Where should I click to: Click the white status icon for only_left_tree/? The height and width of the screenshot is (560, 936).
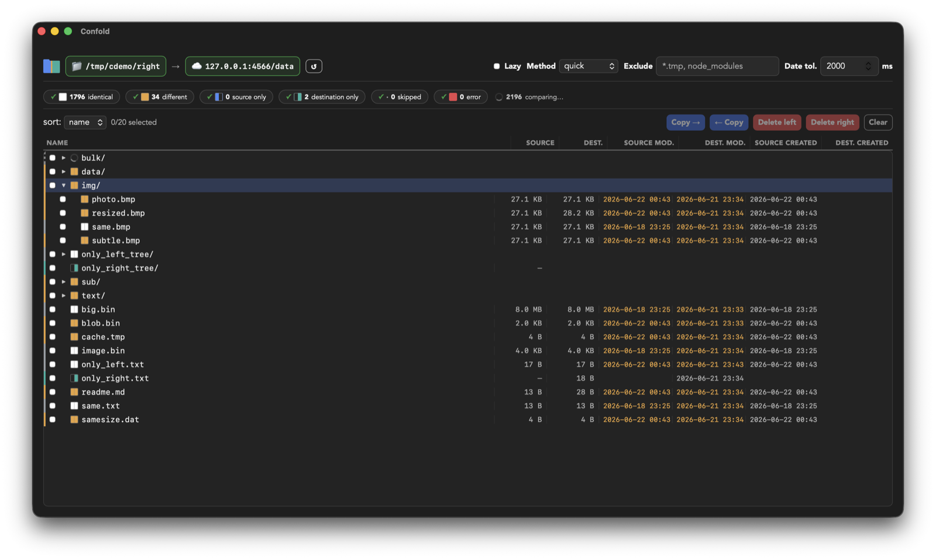[x=74, y=254]
